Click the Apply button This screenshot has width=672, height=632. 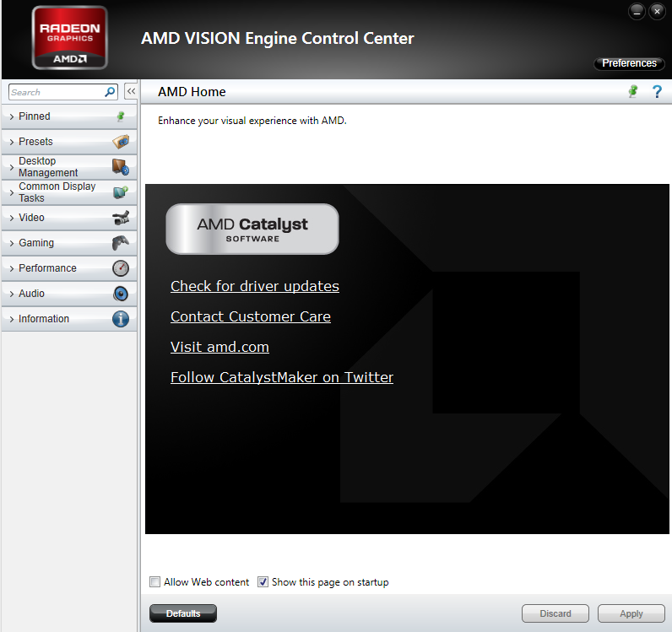tap(631, 613)
